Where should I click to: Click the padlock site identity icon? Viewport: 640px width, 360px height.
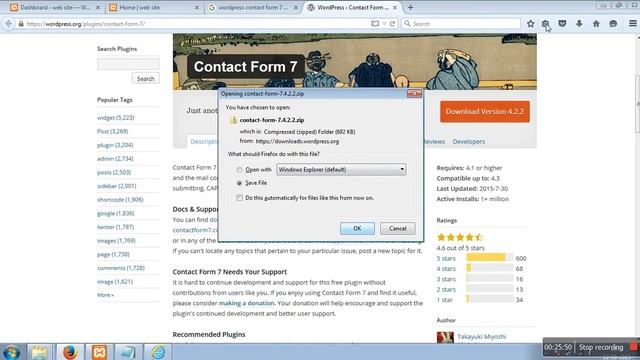click(x=21, y=24)
